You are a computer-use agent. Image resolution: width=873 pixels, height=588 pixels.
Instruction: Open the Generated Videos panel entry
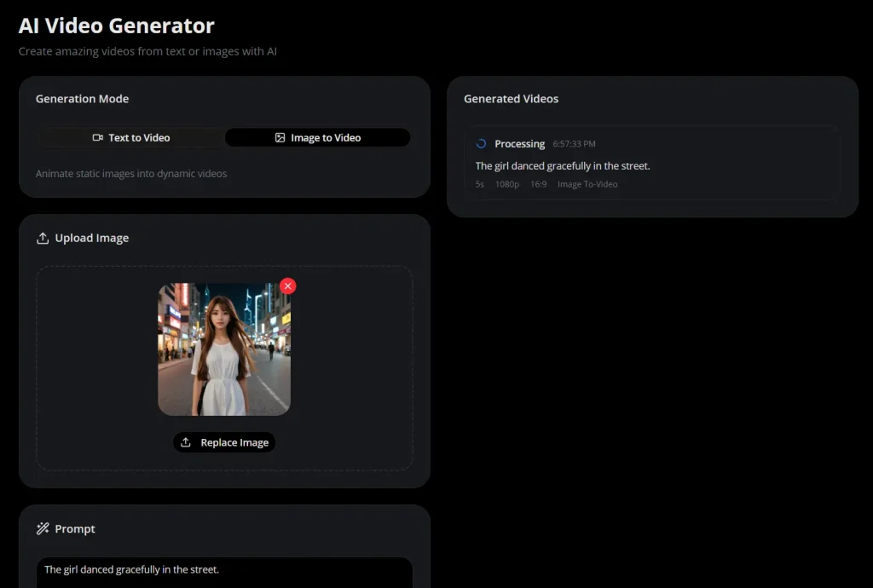(x=653, y=161)
